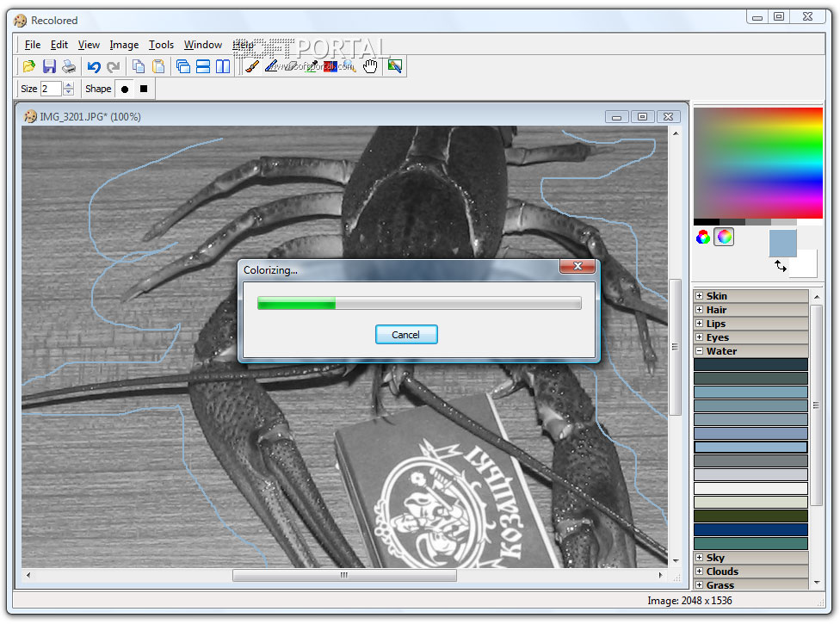Click the palette list scroll-up arrow

coord(817,297)
